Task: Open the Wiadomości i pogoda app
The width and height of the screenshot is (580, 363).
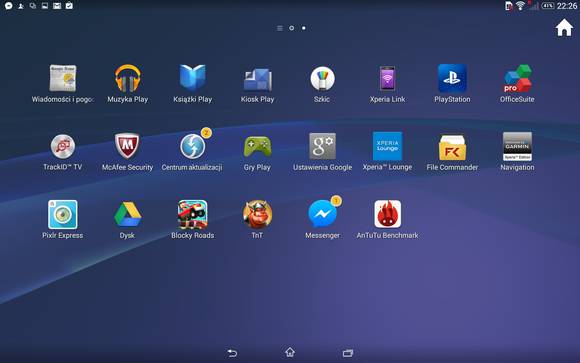Action: [63, 78]
